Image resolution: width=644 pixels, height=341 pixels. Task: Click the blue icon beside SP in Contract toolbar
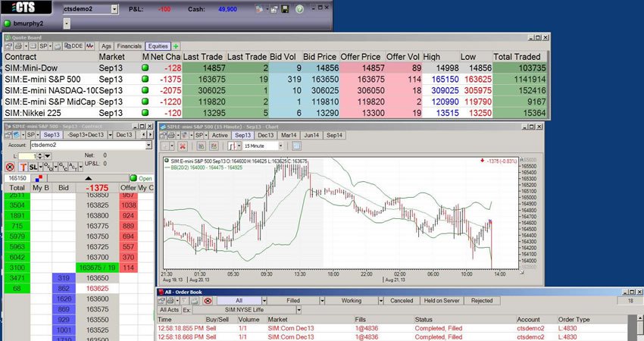[17, 135]
